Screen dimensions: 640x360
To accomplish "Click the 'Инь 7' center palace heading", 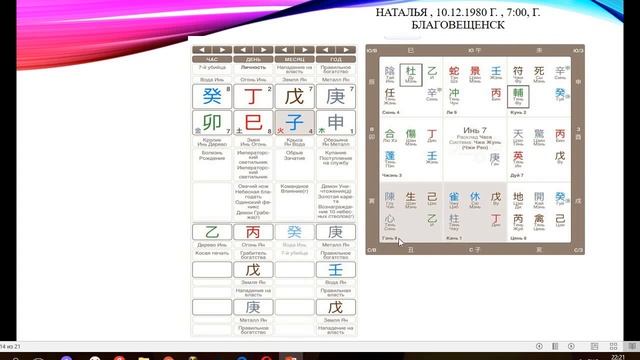I will click(x=475, y=130).
